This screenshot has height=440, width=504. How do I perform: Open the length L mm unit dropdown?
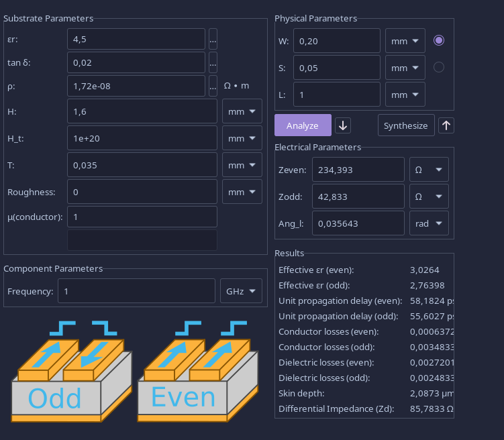point(405,95)
